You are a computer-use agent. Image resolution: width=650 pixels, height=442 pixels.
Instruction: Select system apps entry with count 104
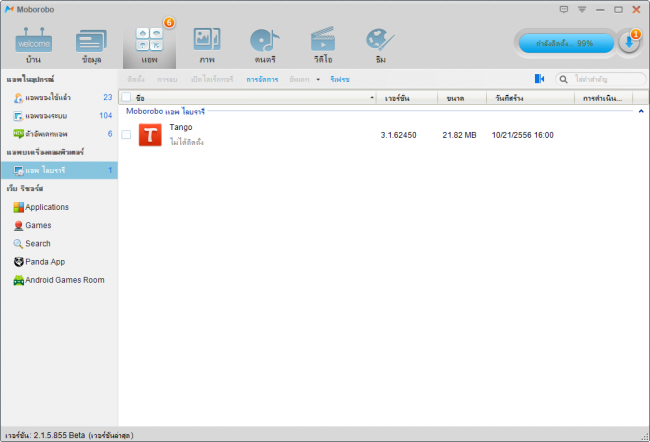point(59,116)
